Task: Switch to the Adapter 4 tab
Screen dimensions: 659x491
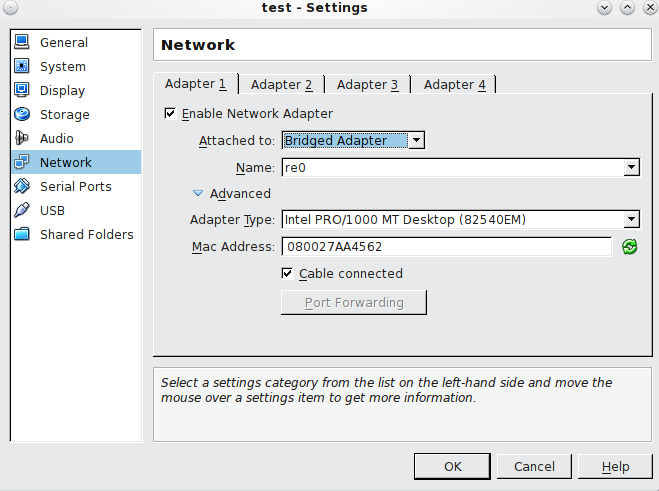Action: tap(454, 84)
